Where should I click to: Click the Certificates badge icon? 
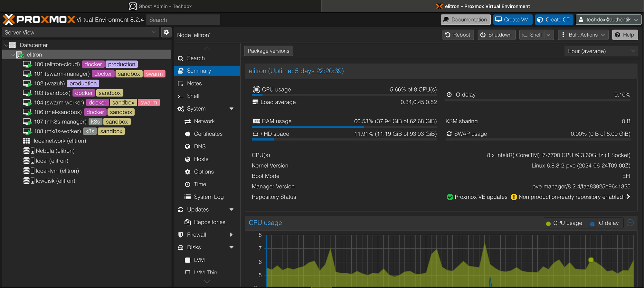pyautogui.click(x=187, y=134)
